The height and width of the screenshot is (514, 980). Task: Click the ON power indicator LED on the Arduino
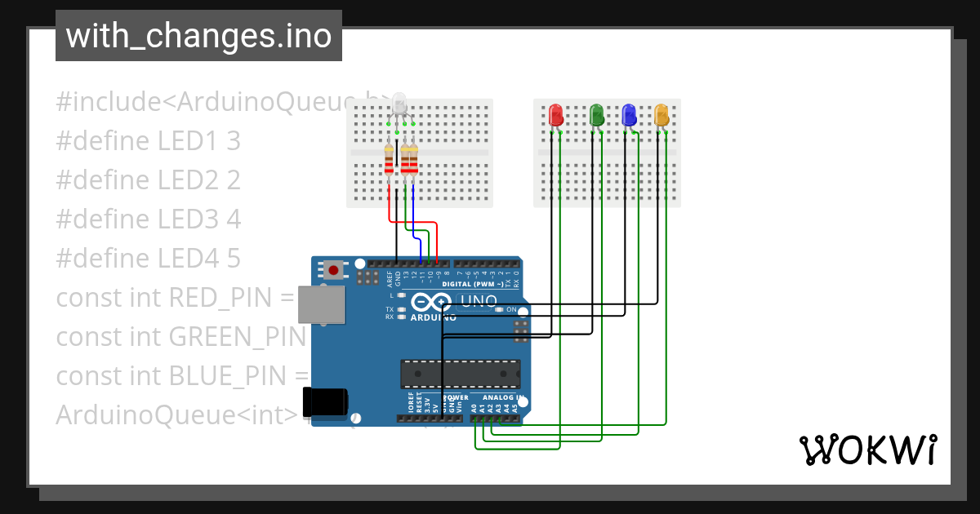coord(500,311)
